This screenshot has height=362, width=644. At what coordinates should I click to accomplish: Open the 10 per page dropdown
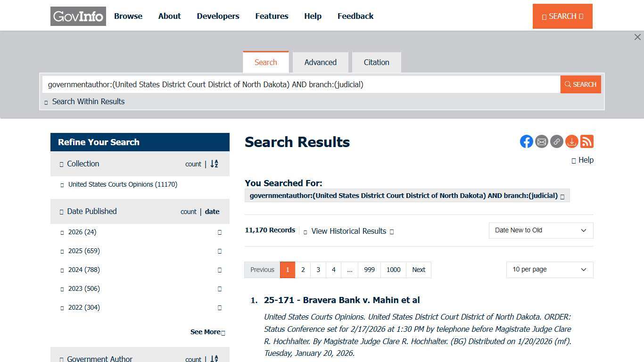click(549, 270)
